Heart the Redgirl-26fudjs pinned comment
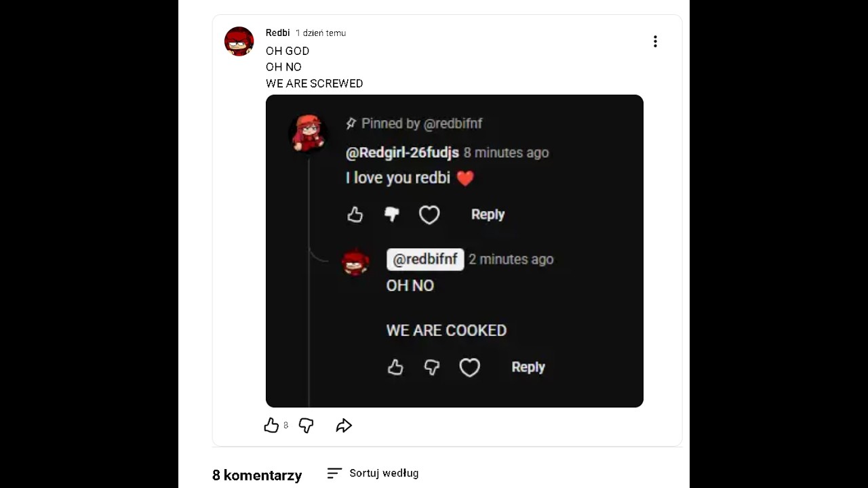This screenshot has width=868, height=488. pos(429,215)
